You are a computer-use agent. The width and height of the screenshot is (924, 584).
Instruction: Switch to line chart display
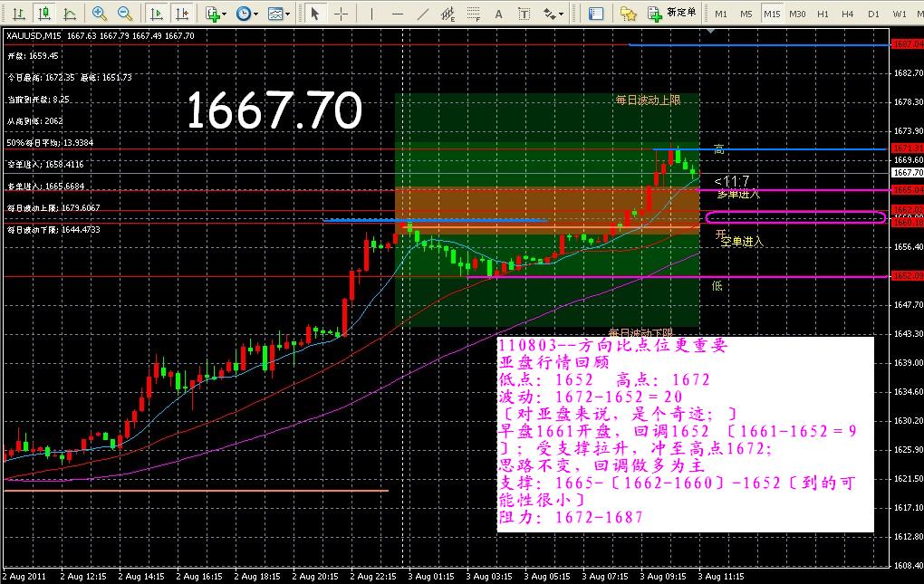point(69,14)
